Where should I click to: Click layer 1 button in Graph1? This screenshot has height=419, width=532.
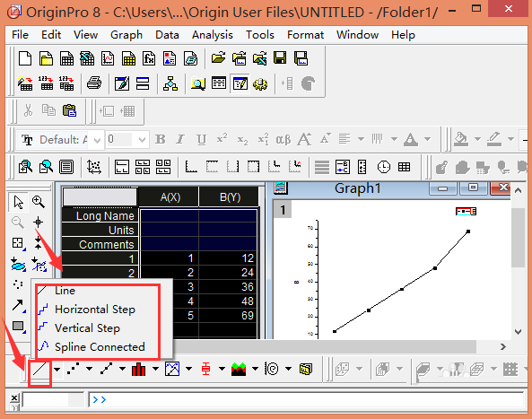[x=283, y=210]
